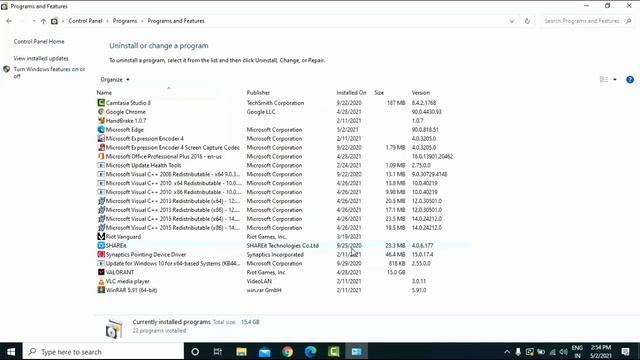The height and width of the screenshot is (360, 640).
Task: Select Update for Windows 10 x64-based Systems row
Action: (284, 263)
